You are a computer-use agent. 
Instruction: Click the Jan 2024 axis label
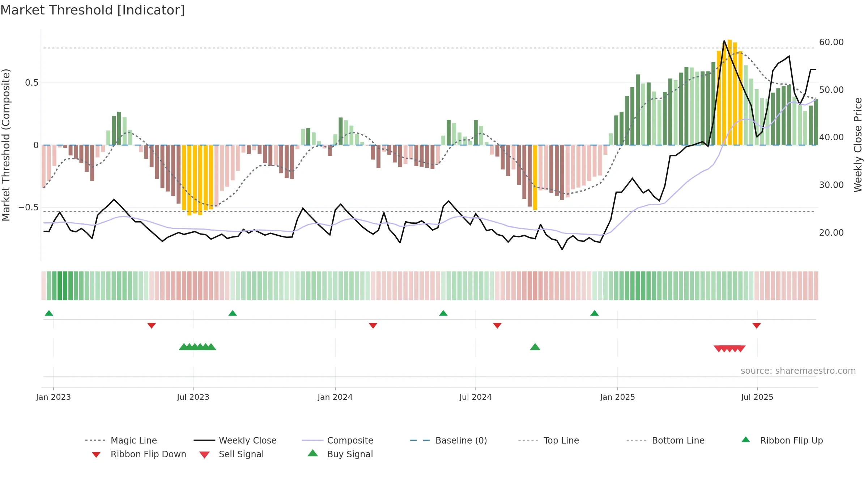tap(335, 397)
